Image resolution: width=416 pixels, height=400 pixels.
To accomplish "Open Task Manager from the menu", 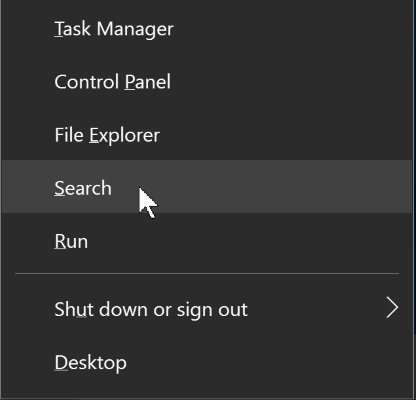I will click(x=207, y=29).
